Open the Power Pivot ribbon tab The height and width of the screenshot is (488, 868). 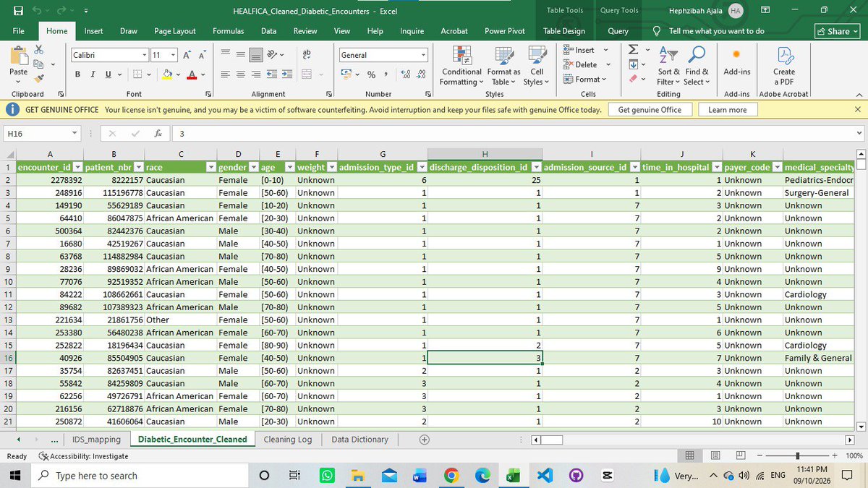506,31
